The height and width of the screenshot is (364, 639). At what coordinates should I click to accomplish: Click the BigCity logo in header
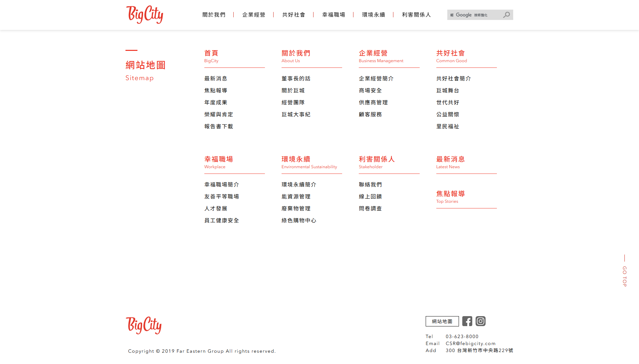(144, 15)
